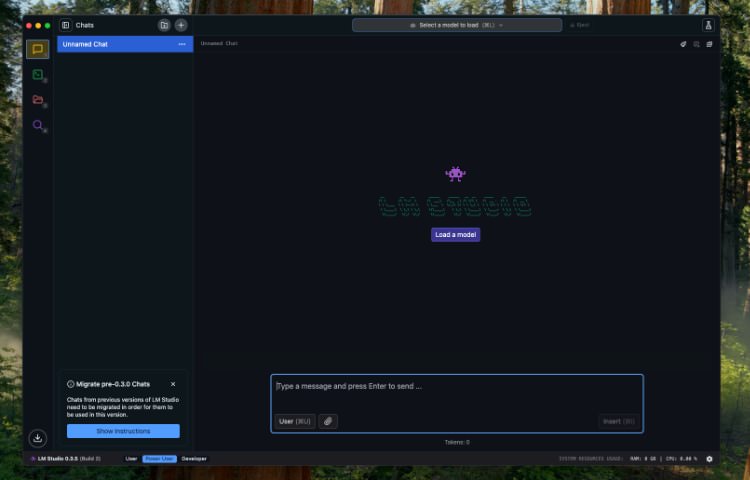
Task: Open the advanced configuration flask icon
Action: click(x=708, y=25)
